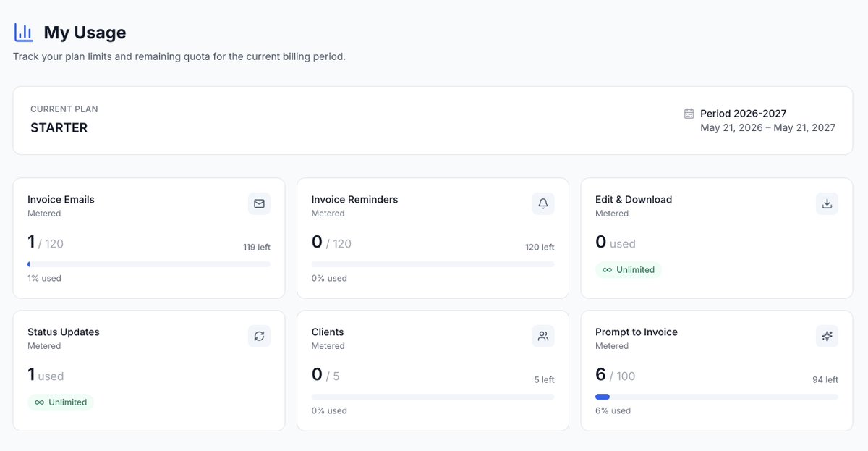868x451 pixels.
Task: Click the '94 left' text
Action: [825, 380]
